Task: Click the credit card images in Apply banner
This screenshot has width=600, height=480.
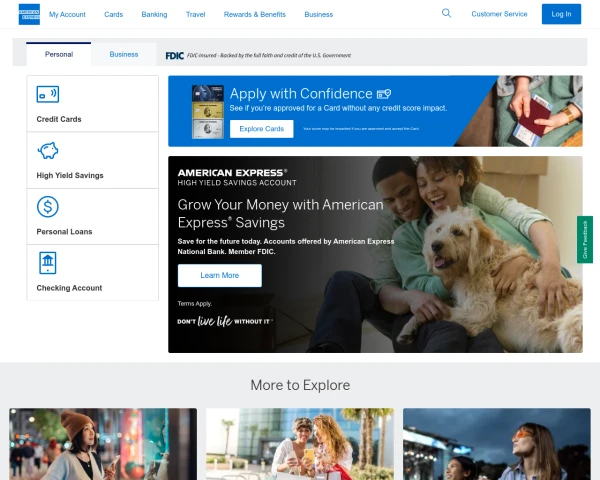Action: click(207, 111)
